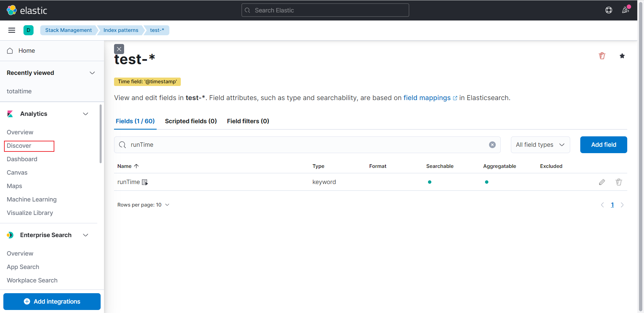Change Rows per page setting
This screenshot has width=644, height=313.
[x=143, y=205]
